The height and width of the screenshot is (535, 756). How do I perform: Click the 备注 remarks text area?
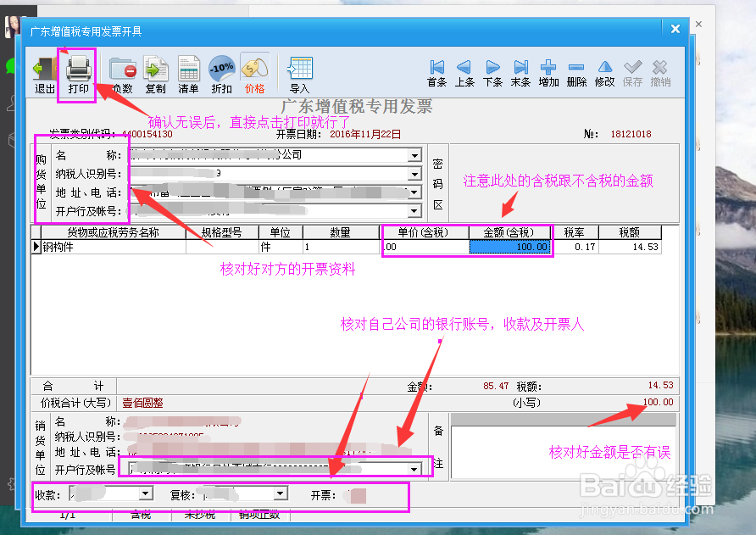point(563,453)
